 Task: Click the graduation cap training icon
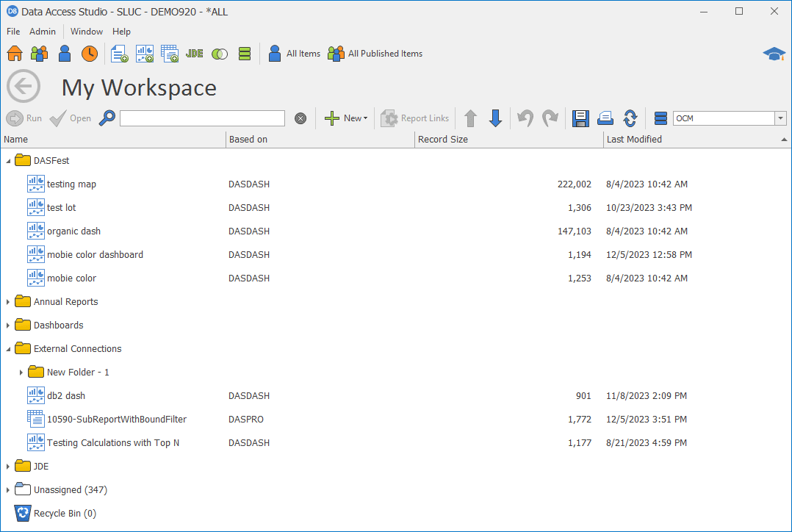pos(774,54)
